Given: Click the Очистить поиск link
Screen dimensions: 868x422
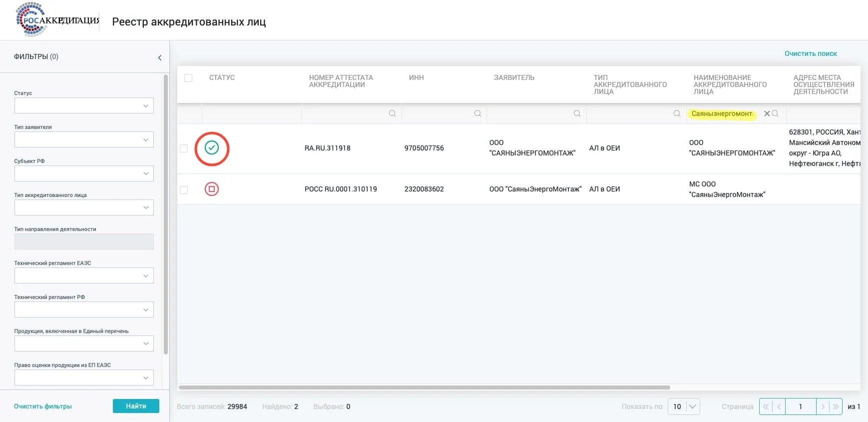Looking at the screenshot, I should click(x=811, y=53).
